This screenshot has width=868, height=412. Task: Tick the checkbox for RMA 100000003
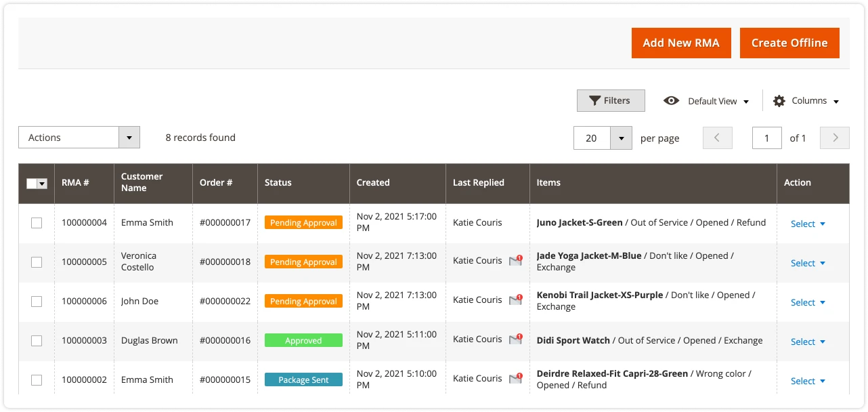(x=37, y=341)
